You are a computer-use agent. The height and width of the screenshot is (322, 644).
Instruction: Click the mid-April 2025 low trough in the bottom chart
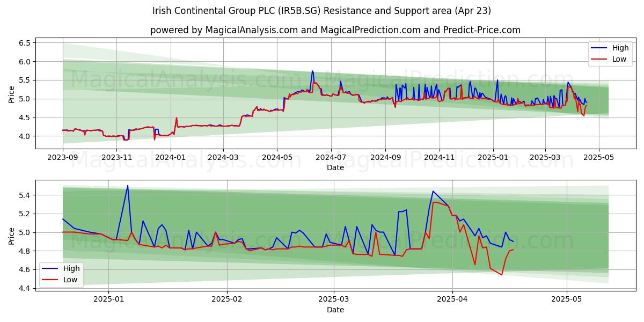click(x=502, y=275)
